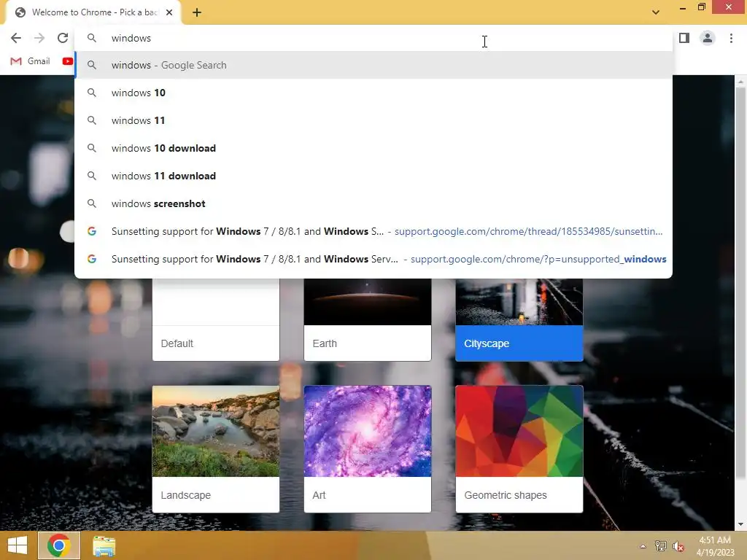Go back using the back arrow
This screenshot has width=747, height=560.
16,38
